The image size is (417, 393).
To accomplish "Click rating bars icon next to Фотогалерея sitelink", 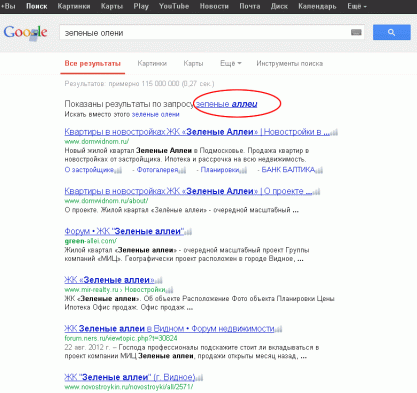I will [x=182, y=170].
